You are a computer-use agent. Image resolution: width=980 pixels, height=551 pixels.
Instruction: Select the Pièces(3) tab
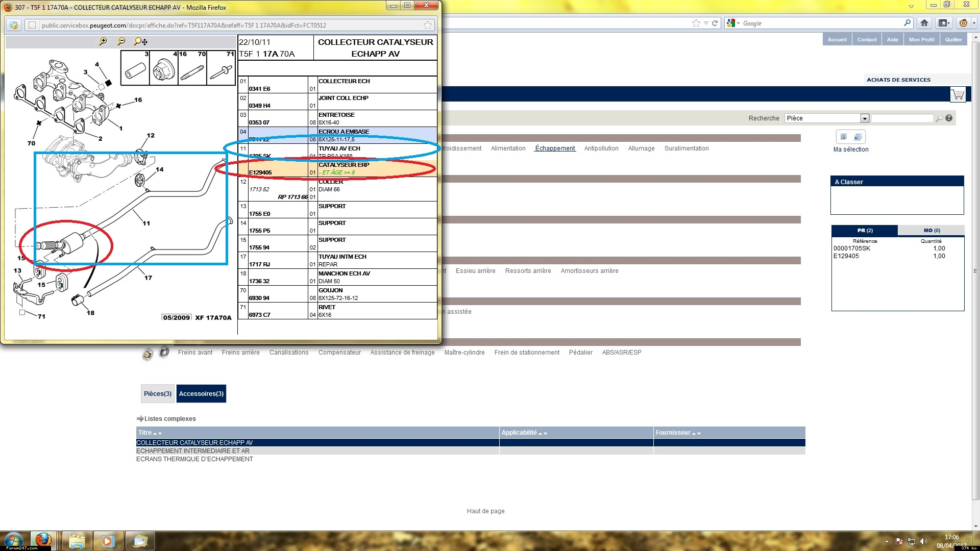[157, 394]
